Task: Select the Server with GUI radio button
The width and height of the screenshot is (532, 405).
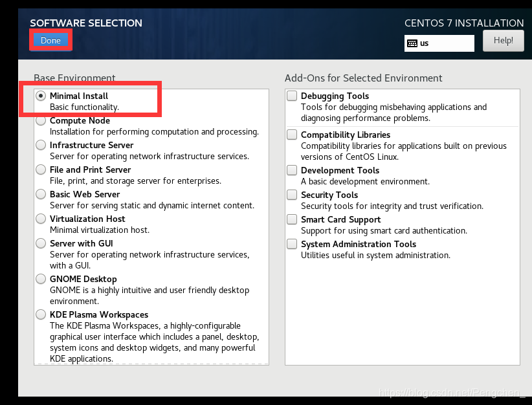Action: [x=41, y=243]
